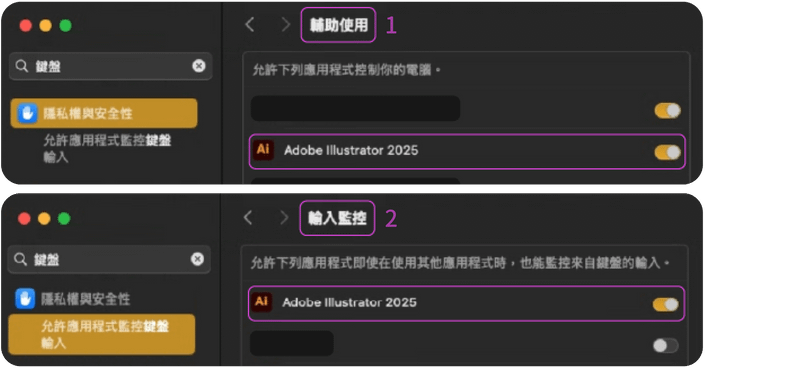Image resolution: width=800 pixels, height=368 pixels.
Task: Select the highlighted 隱私權與安全性 in the upper sidebar
Action: pos(104,113)
